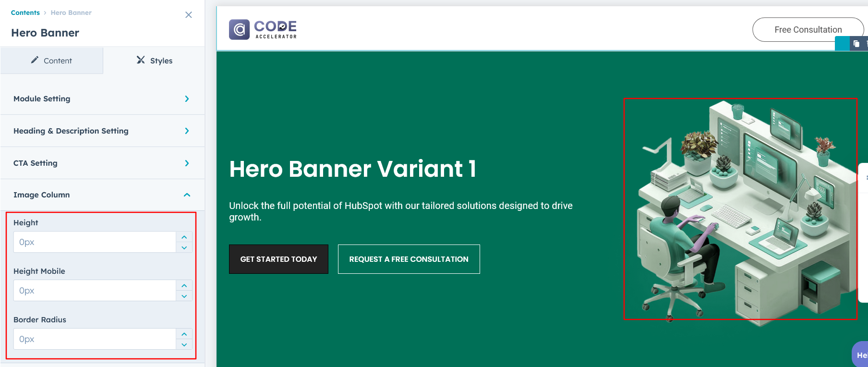Switch to the Styles tab
Image resolution: width=868 pixels, height=367 pixels.
(x=154, y=61)
